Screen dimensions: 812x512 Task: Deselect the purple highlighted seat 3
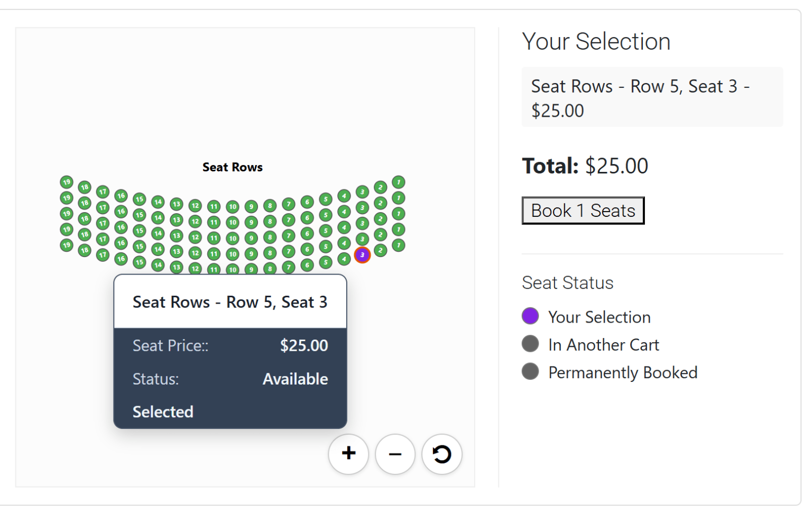pos(363,255)
